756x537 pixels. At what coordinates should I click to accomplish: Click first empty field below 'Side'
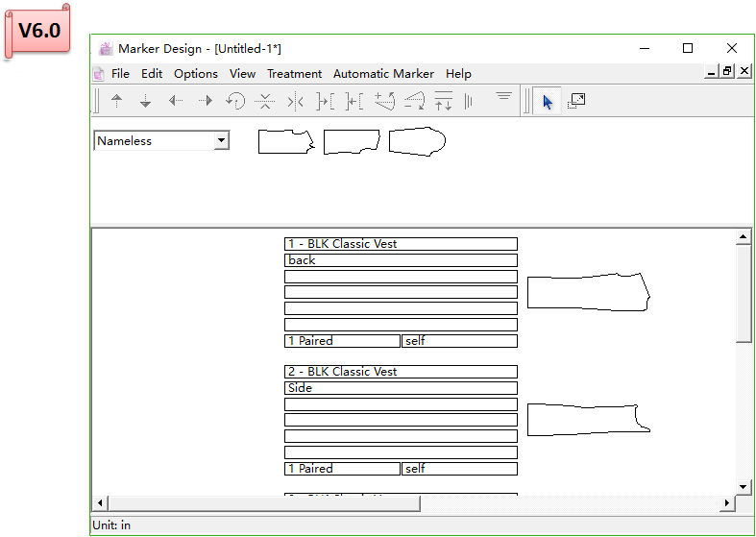[x=401, y=404]
